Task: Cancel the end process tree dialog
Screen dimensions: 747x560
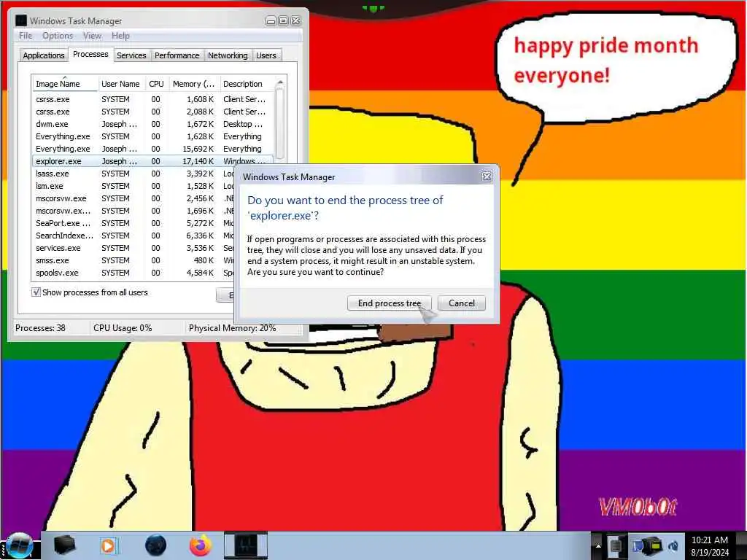Action: click(462, 303)
